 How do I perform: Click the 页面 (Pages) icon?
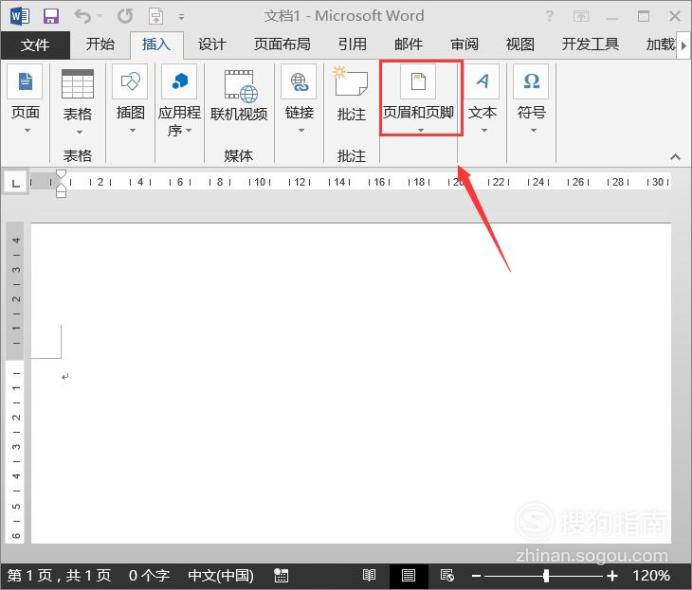pos(25,82)
